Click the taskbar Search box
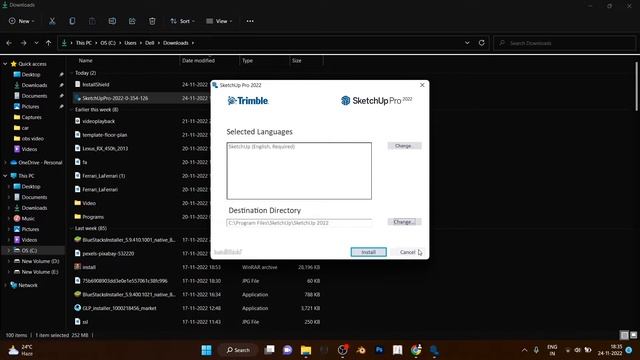The height and width of the screenshot is (360, 640). click(x=238, y=350)
